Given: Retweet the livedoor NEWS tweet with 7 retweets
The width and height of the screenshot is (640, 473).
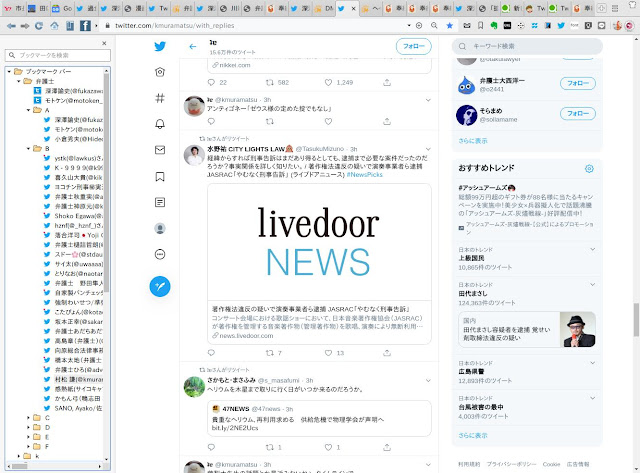Looking at the screenshot, I should 269,353.
